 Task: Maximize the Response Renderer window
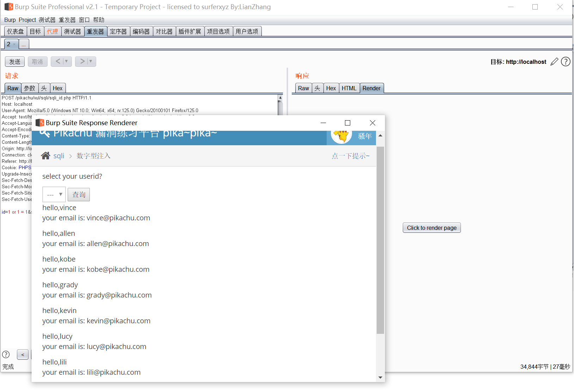tap(347, 123)
